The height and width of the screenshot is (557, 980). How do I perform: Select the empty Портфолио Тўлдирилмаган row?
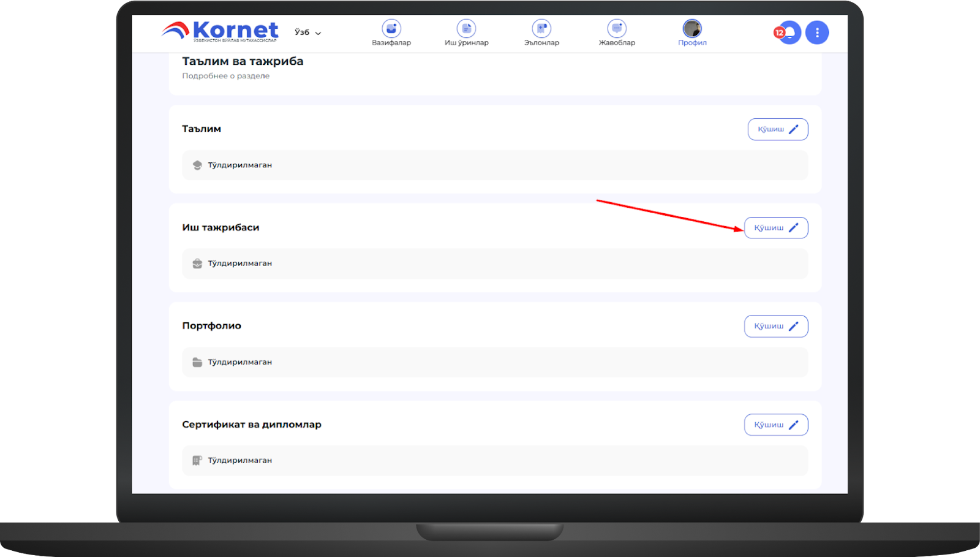click(x=494, y=362)
